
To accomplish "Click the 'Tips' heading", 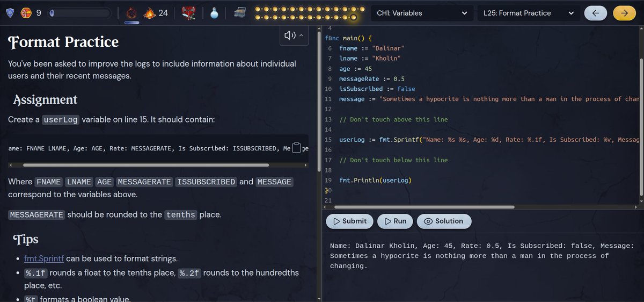I will pyautogui.click(x=26, y=239).
